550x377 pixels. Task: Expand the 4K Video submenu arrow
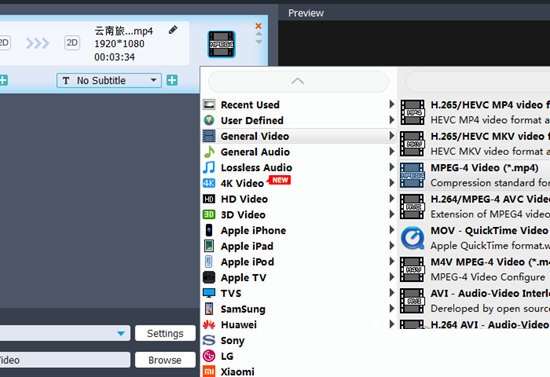pyautogui.click(x=391, y=183)
